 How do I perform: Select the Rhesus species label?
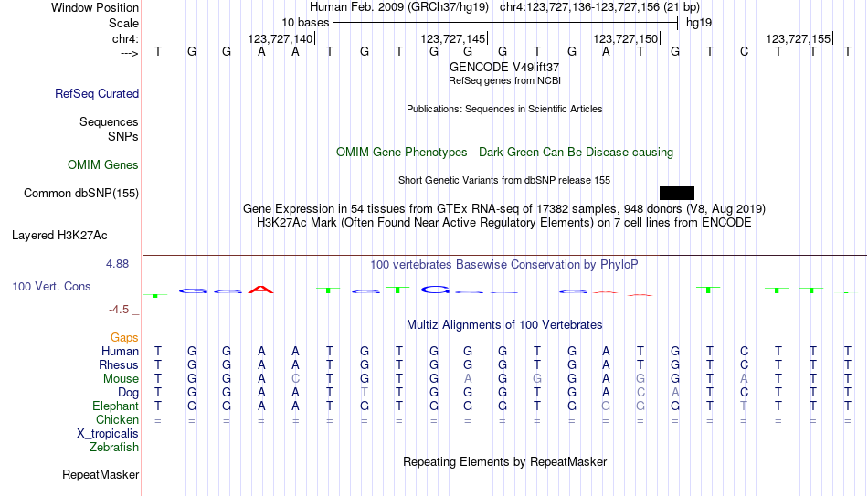pos(119,364)
